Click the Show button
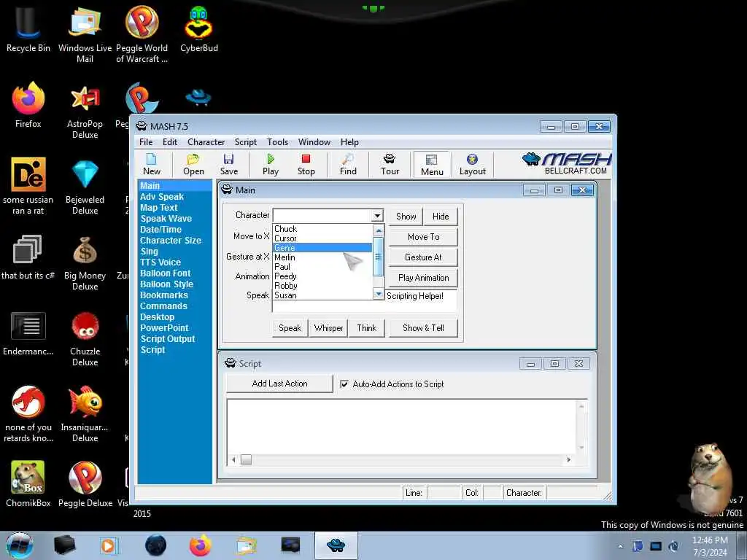This screenshot has width=747, height=560. click(x=406, y=216)
